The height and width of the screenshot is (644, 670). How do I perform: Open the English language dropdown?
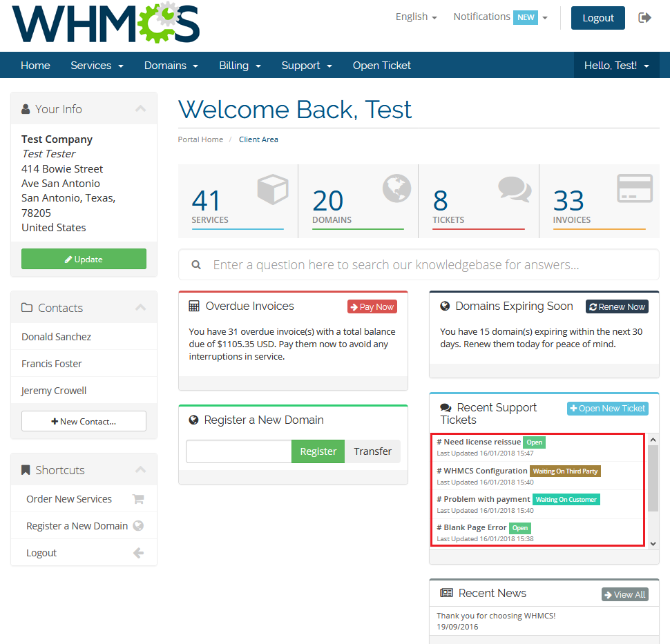[x=417, y=17]
